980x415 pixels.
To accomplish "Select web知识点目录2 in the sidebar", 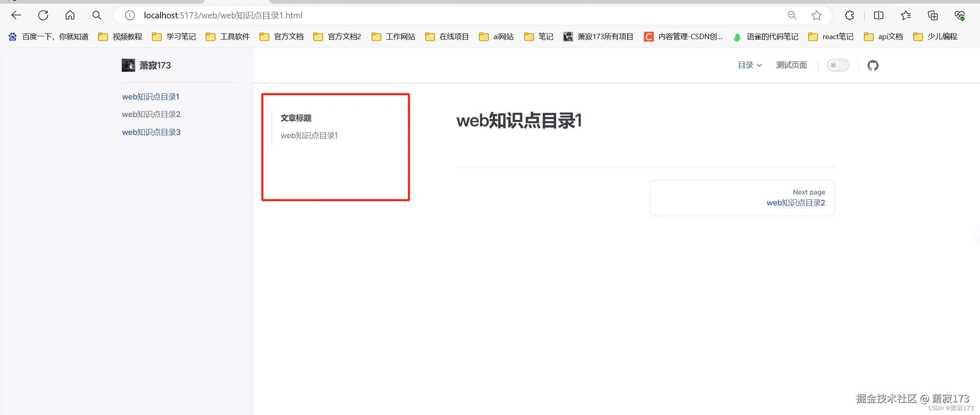I will click(151, 115).
